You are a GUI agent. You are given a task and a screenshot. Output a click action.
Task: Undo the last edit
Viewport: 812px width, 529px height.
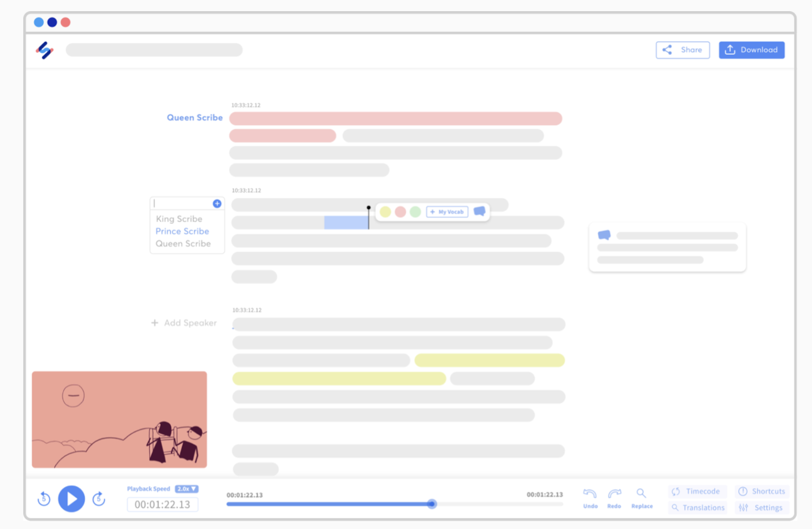[590, 498]
